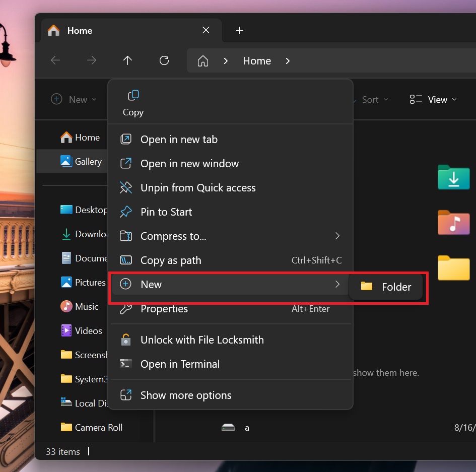Click the home icon in the breadcrumb bar
Image resolution: width=476 pixels, height=472 pixels.
(x=202, y=60)
